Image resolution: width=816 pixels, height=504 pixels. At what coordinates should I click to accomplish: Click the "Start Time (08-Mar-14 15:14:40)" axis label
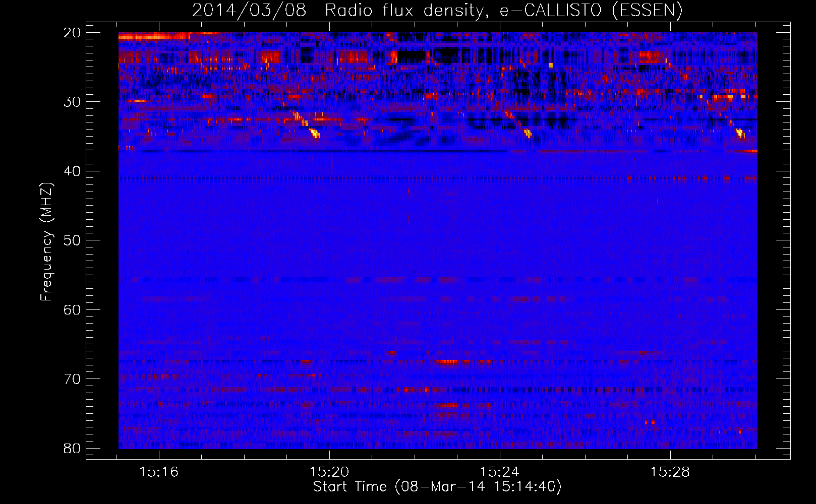pyautogui.click(x=437, y=487)
